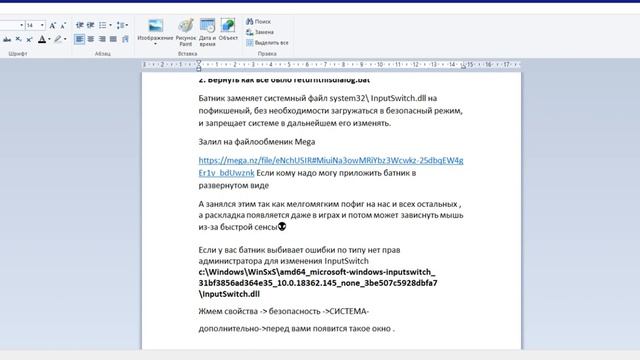
Task: Justify the paragraph text
Action: (x=113, y=39)
